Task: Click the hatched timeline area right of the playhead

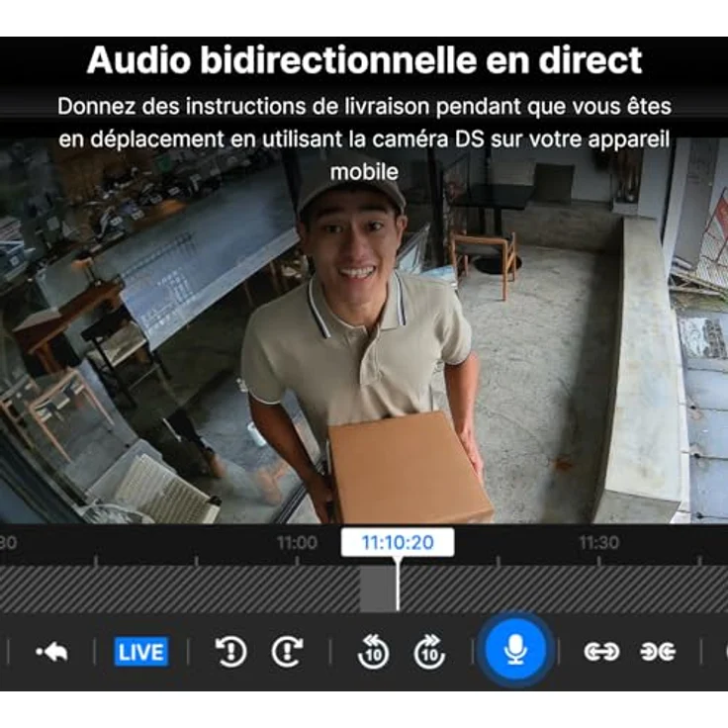Action: (564, 590)
